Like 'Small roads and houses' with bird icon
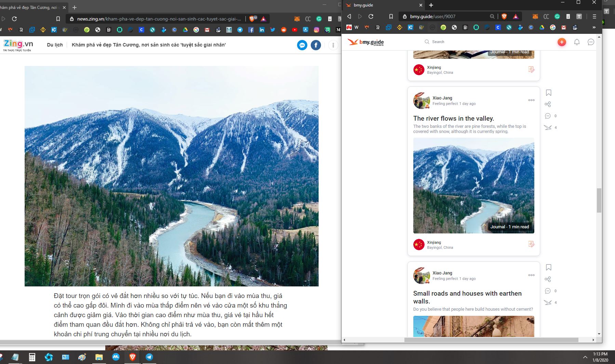The width and height of the screenshot is (615, 364). (548, 302)
